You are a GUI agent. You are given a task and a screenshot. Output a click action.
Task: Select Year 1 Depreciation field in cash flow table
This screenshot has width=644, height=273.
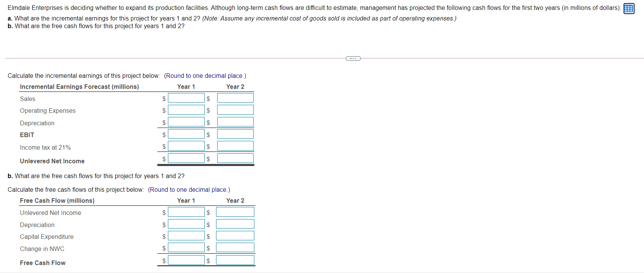coord(186,224)
